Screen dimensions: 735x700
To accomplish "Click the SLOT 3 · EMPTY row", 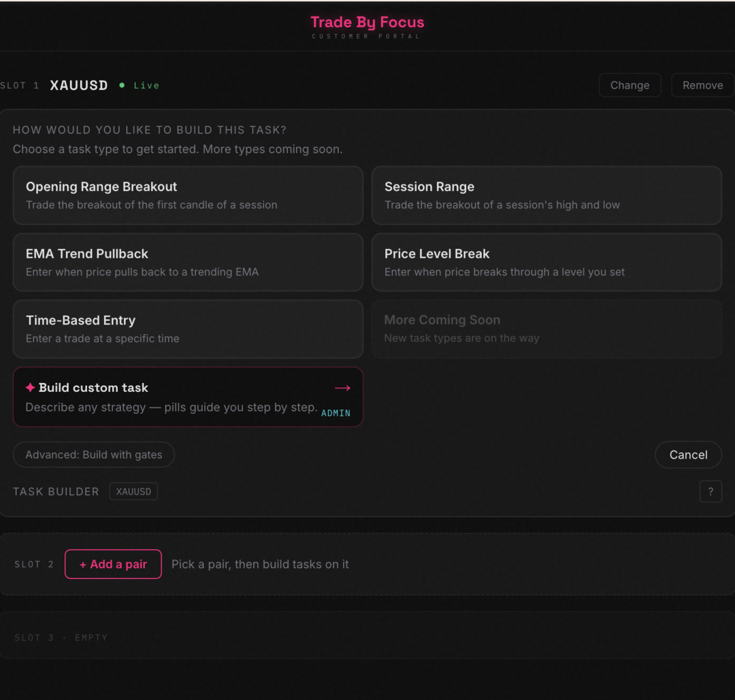I will click(x=367, y=635).
